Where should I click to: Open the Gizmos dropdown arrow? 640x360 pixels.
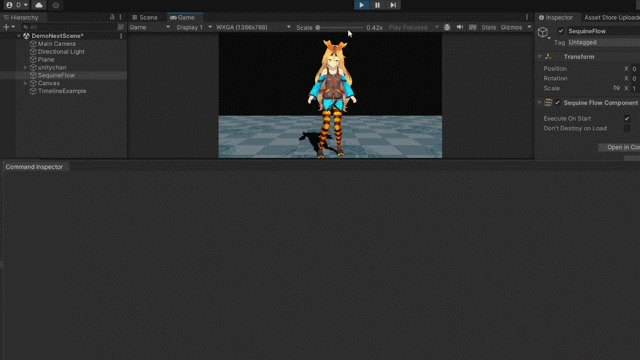point(529,27)
